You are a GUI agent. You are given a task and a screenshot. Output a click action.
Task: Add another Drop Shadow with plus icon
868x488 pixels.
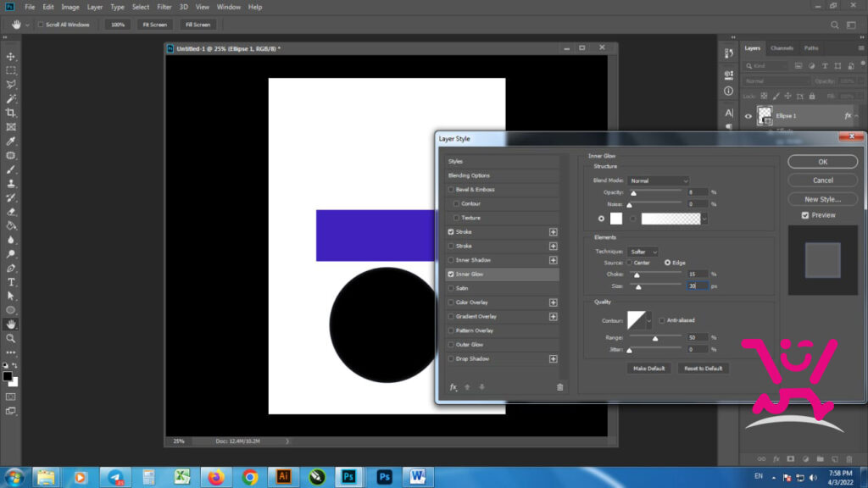(553, 359)
